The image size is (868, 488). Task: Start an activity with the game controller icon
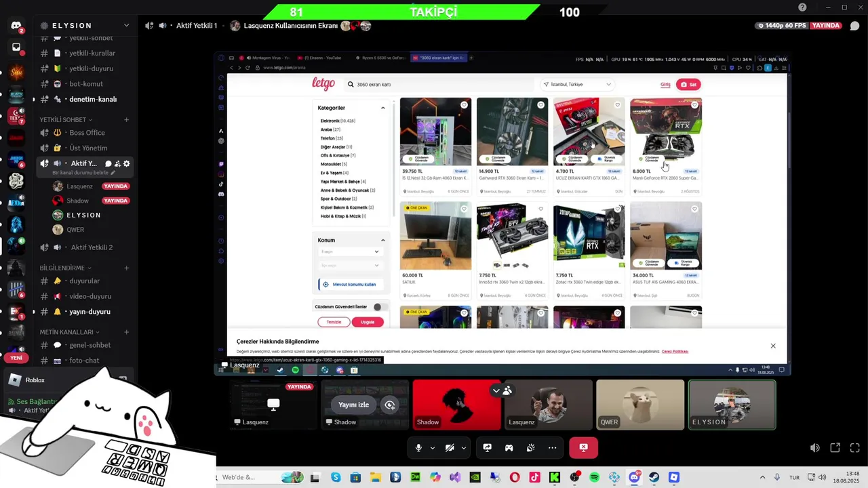pos(509,448)
